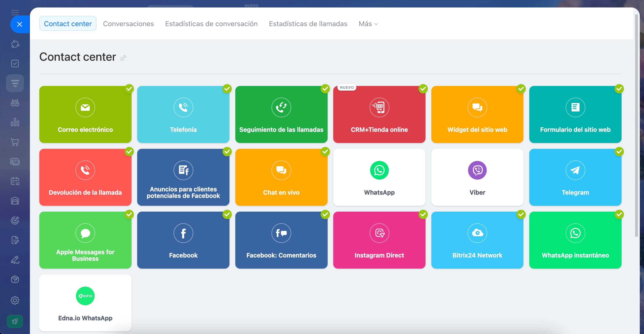Screen dimensions: 644x334
Task: Click the Edna.io WhatsApp label
Action: [x=85, y=318]
